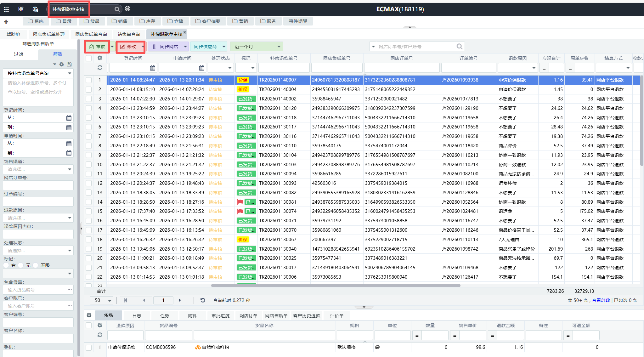Switch to the 日志 detail tab

137,315
